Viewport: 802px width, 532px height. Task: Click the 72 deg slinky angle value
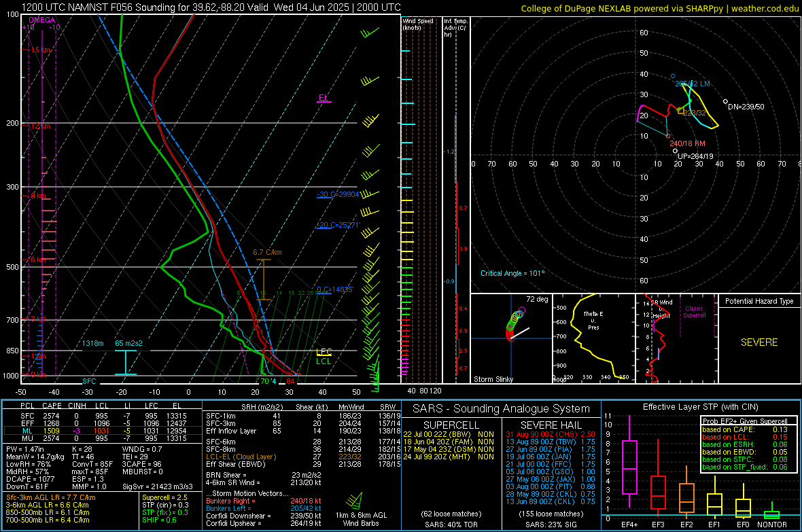pos(537,299)
